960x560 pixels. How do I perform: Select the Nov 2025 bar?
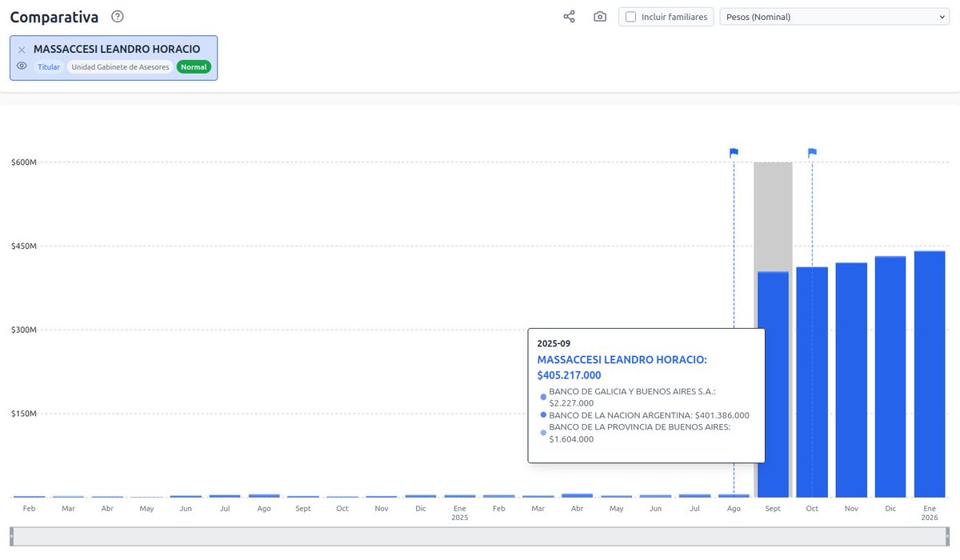[x=851, y=380]
